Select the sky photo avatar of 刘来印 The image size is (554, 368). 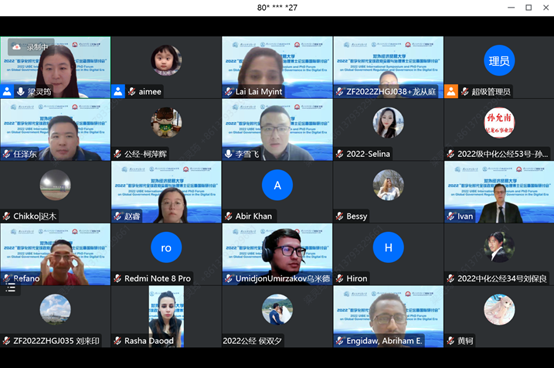(x=55, y=309)
